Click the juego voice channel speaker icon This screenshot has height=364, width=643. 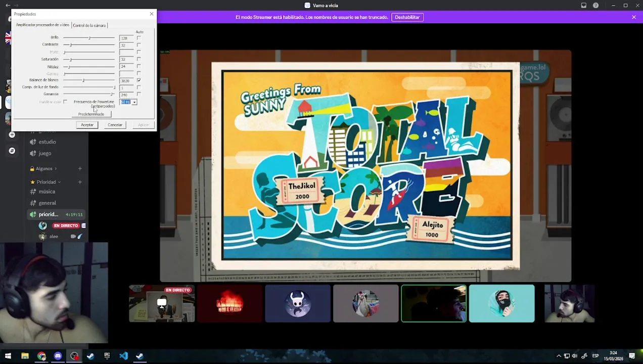(33, 153)
